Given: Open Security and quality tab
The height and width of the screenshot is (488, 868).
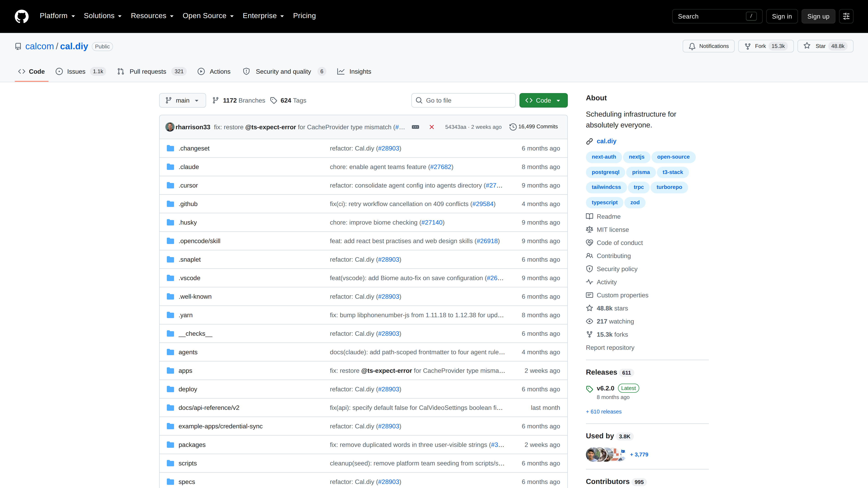Looking at the screenshot, I should point(284,71).
